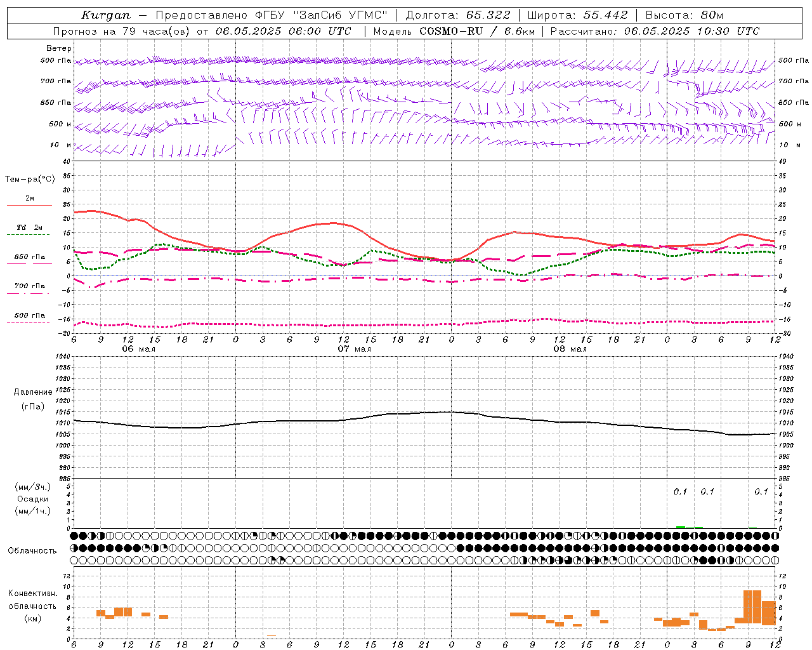Click the "Облачность" cloud cover row label

coord(32,550)
